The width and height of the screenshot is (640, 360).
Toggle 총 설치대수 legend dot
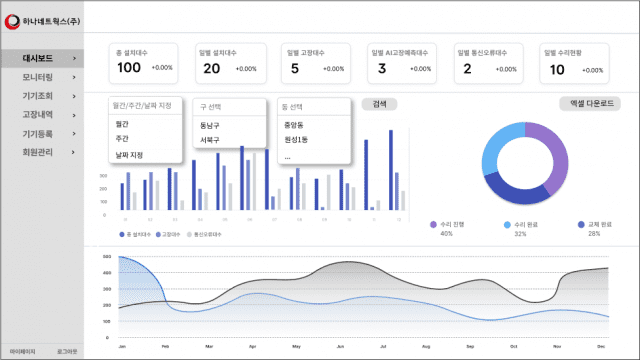122,234
